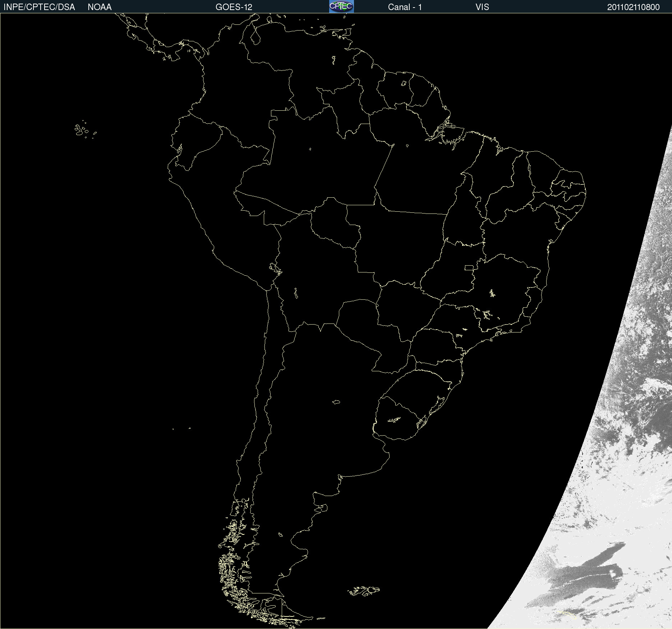Click the Canal - 1 label
Screen dimensions: 672x629
click(405, 7)
